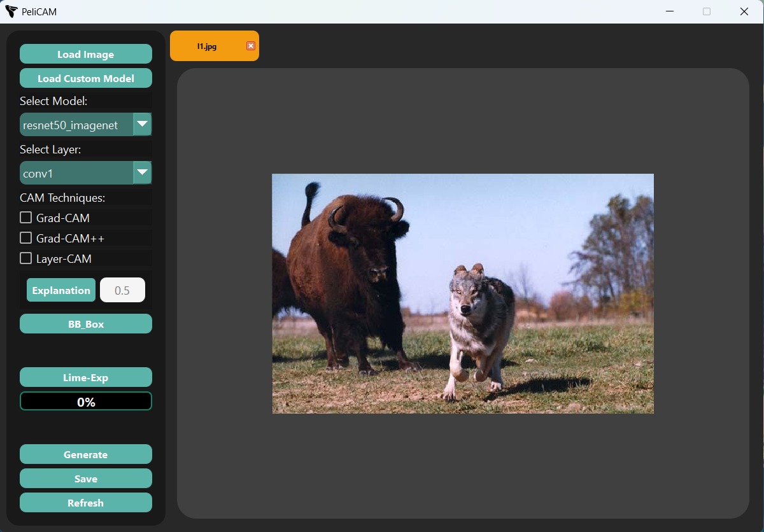Enable the Grad-CAM technique
Screen dimensions: 764x532
pos(25,217)
